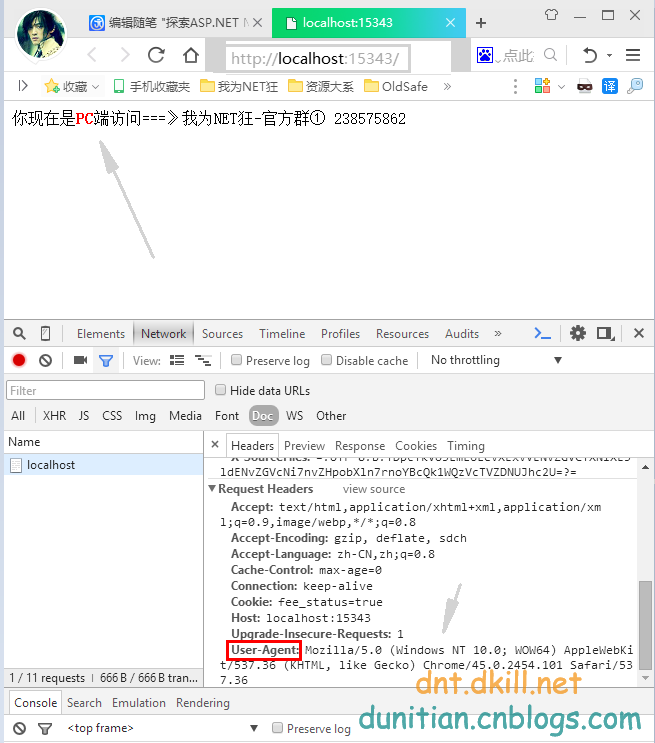Show the DevTools console drawer prompt icon
The height and width of the screenshot is (743, 655).
point(542,334)
